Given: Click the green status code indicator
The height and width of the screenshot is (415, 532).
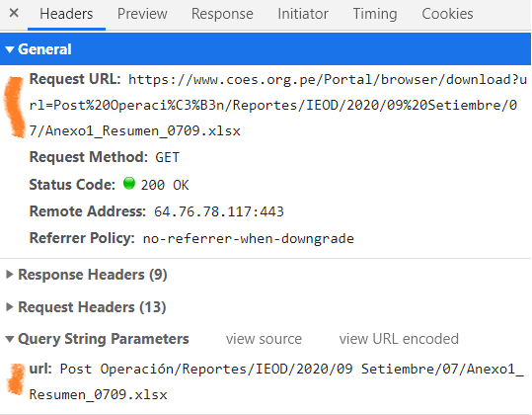Looking at the screenshot, I should coord(129,184).
